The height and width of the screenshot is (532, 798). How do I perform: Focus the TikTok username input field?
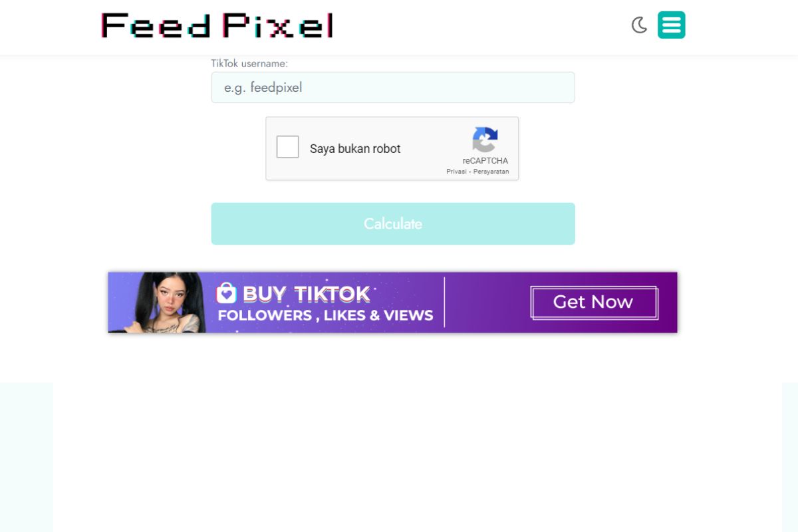[x=393, y=87]
